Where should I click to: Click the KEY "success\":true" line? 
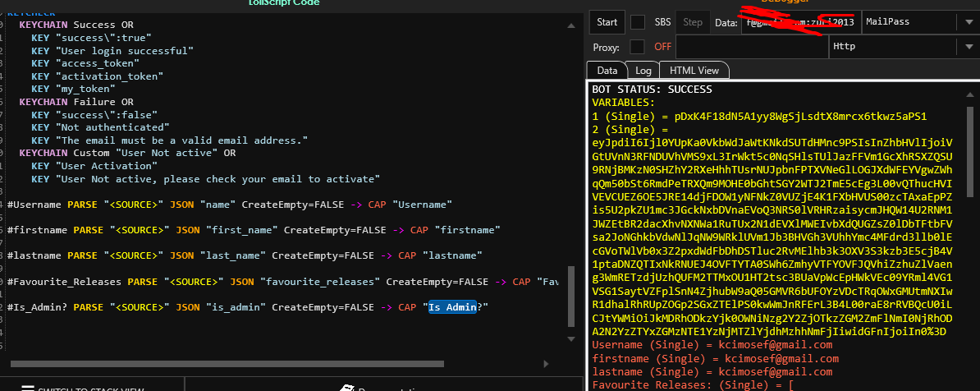click(x=91, y=38)
